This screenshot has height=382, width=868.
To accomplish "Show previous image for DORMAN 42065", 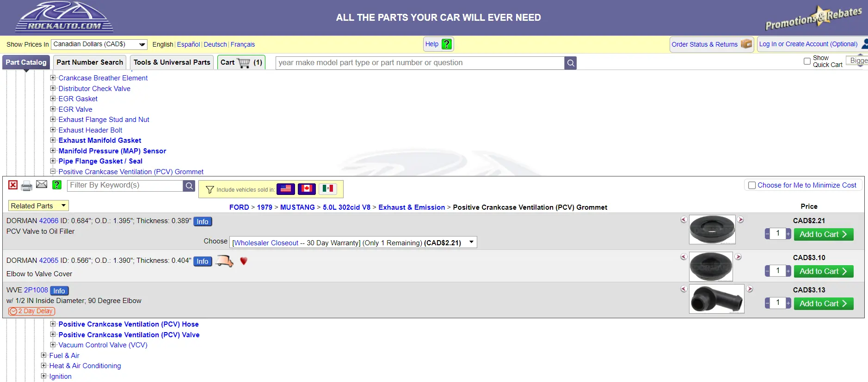I will click(683, 257).
